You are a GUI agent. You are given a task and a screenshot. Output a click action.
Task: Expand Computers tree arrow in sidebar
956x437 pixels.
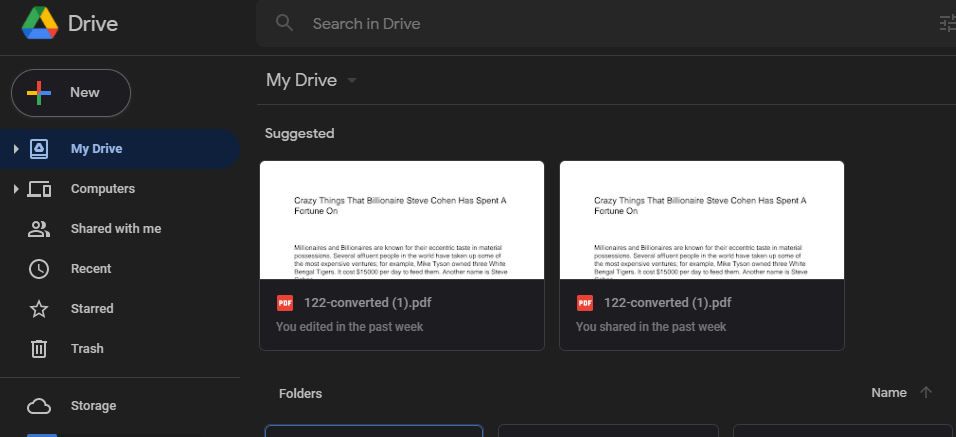[x=16, y=189]
